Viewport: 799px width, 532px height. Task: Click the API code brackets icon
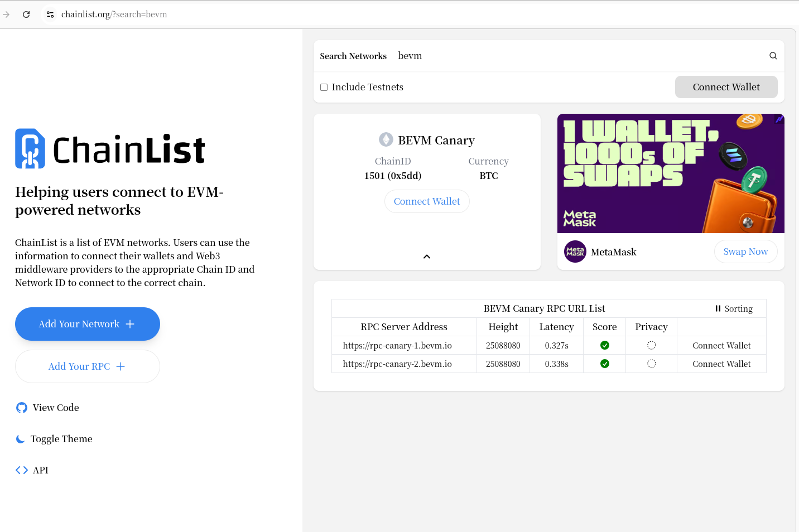point(22,470)
